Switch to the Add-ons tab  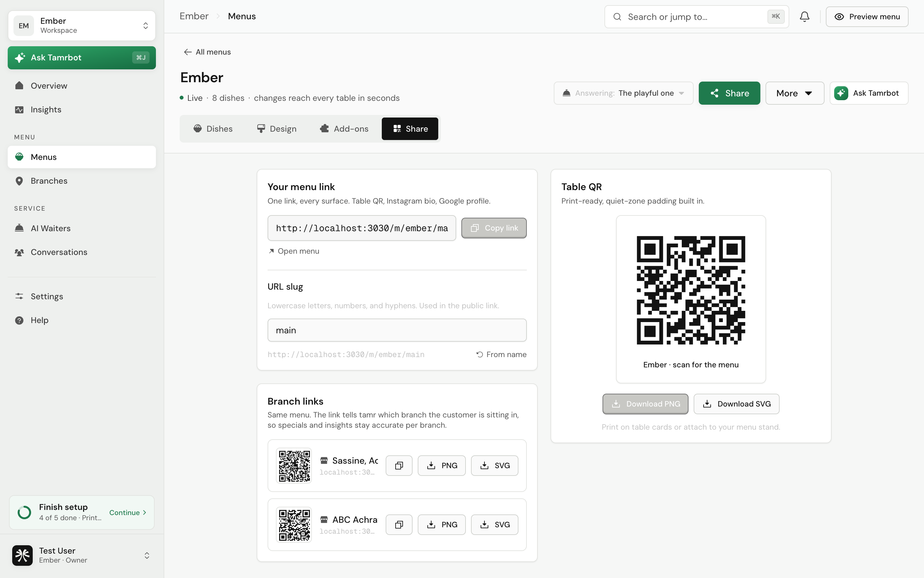click(x=344, y=129)
